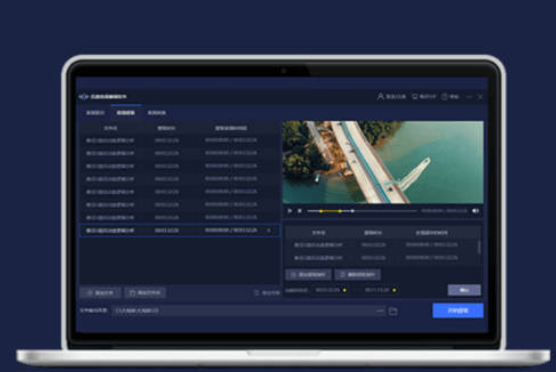556x372 pixels.
Task: Remove the highlighted file with its x icon
Action: point(268,231)
